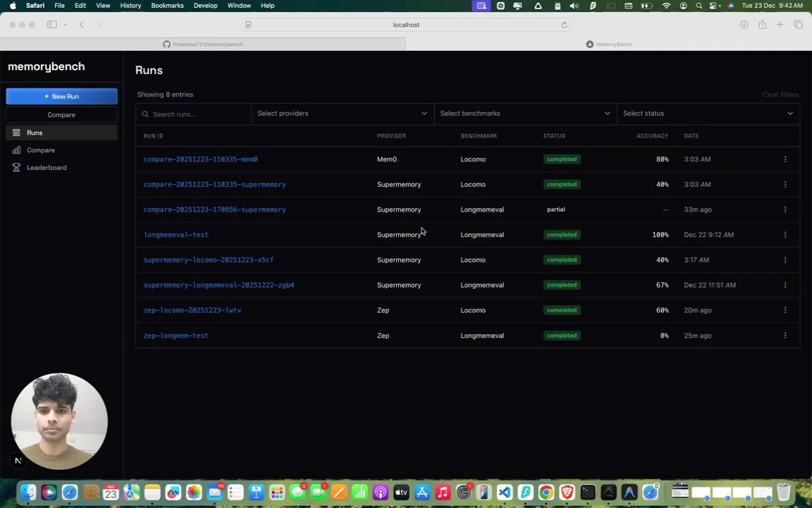Screen dimensions: 812x508
Task: Click the ACCURACY column header
Action: click(652, 135)
